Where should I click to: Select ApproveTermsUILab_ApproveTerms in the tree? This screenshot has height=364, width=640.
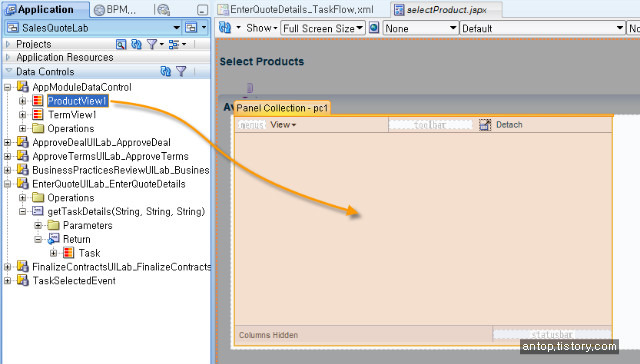click(110, 156)
